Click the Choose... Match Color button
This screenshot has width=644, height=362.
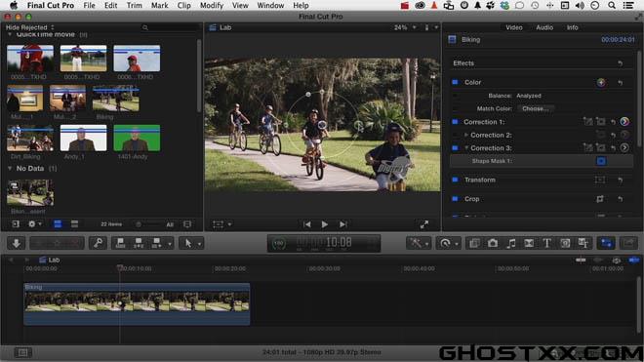[535, 109]
